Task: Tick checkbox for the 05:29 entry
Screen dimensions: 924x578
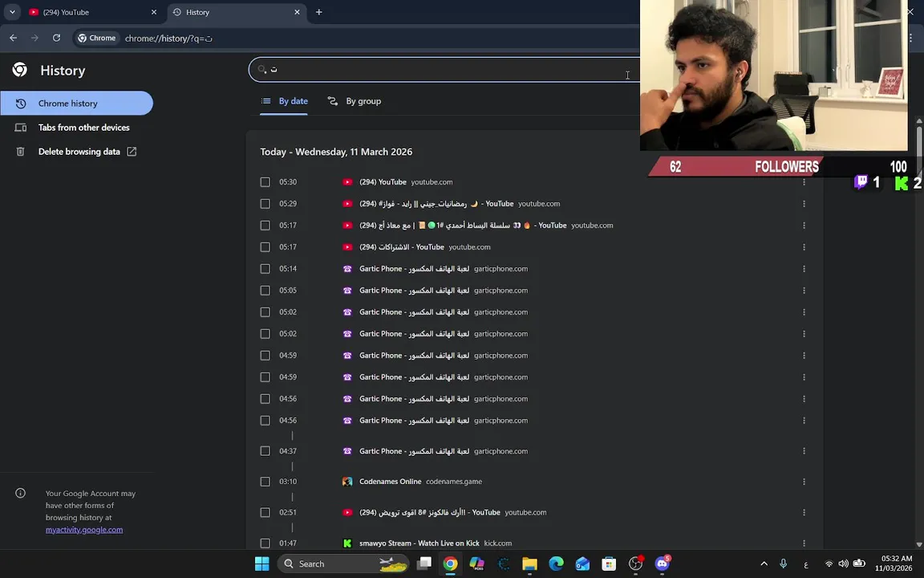Action: (265, 203)
